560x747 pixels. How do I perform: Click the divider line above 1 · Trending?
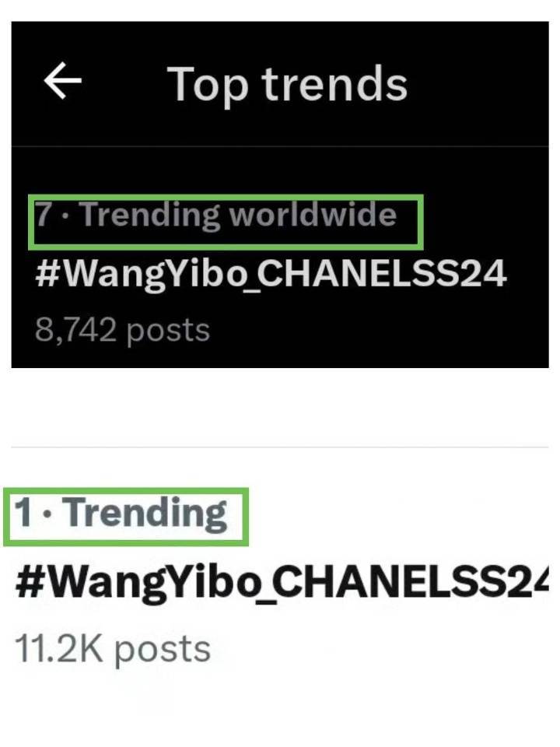coord(280,447)
